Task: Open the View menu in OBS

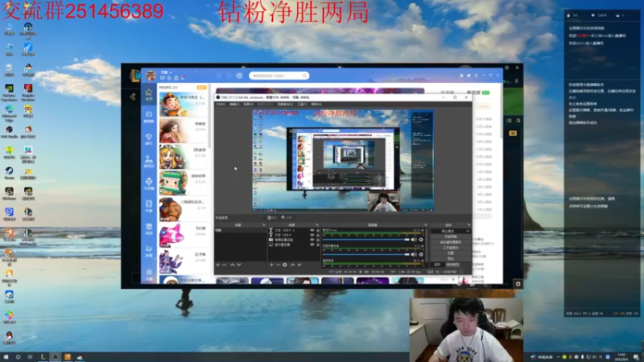Action: pyautogui.click(x=248, y=105)
